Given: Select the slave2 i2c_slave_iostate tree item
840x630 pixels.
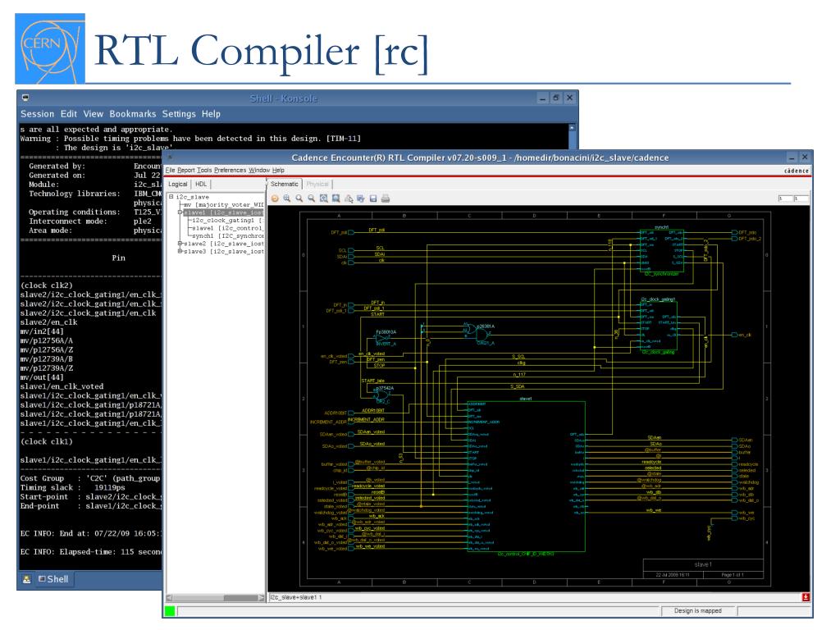Looking at the screenshot, I should pyautogui.click(x=224, y=244).
